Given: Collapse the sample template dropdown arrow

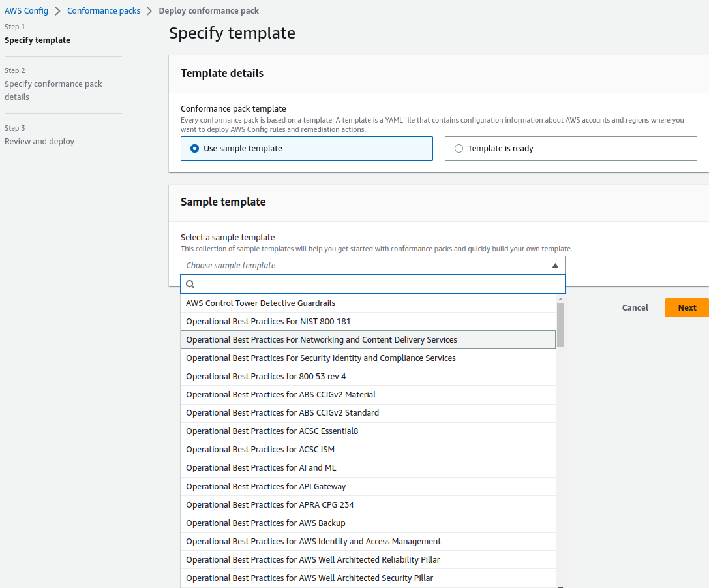Looking at the screenshot, I should pos(555,266).
